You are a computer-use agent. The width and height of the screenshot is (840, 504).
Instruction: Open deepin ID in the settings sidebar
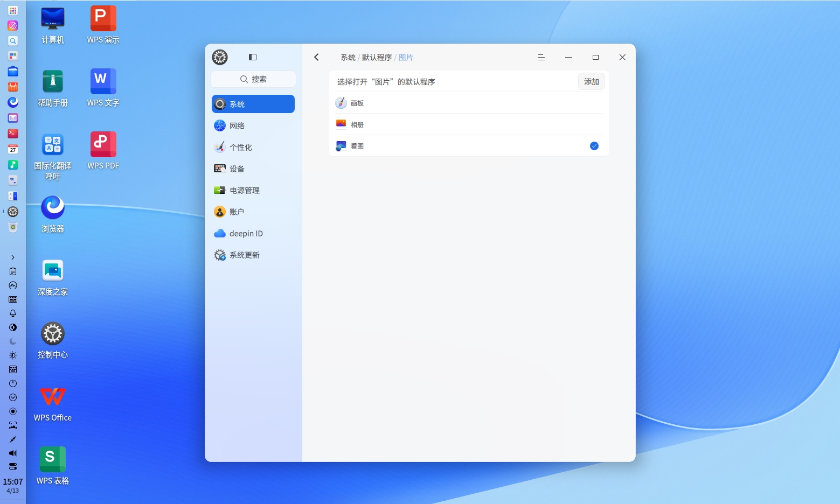tap(253, 233)
